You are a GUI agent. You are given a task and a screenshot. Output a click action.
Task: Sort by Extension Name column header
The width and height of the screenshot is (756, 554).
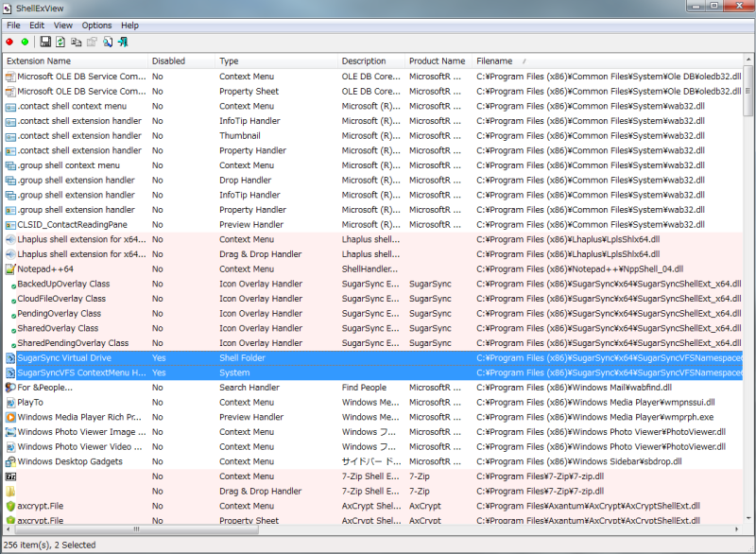pos(76,61)
